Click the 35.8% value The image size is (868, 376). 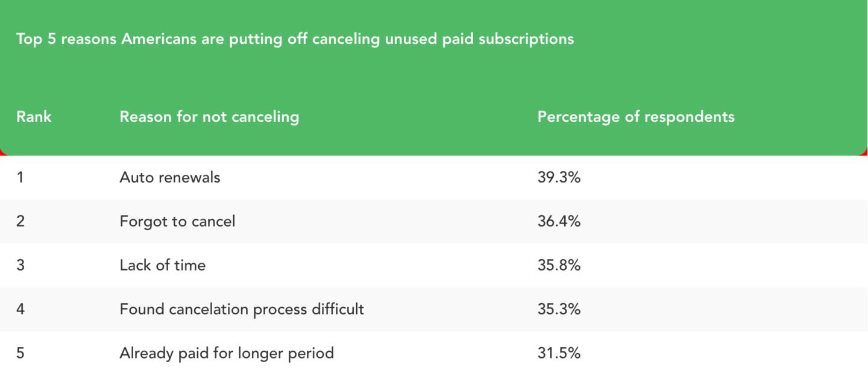click(x=559, y=265)
